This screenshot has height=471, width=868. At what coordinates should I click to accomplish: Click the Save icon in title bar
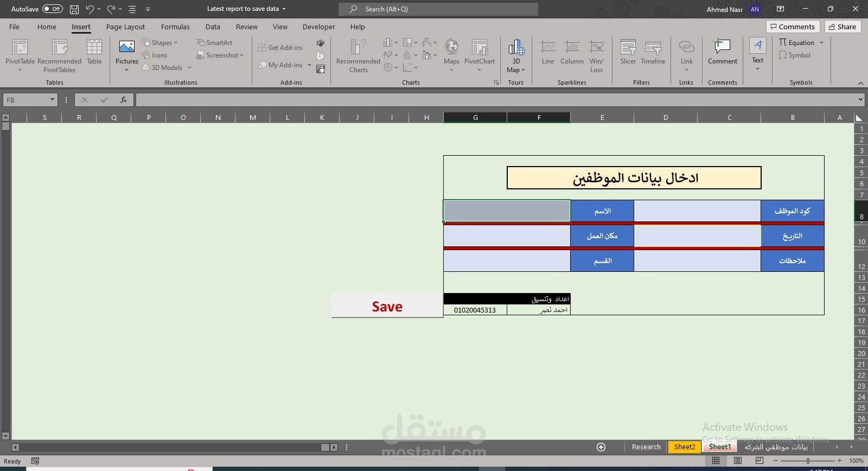click(74, 9)
